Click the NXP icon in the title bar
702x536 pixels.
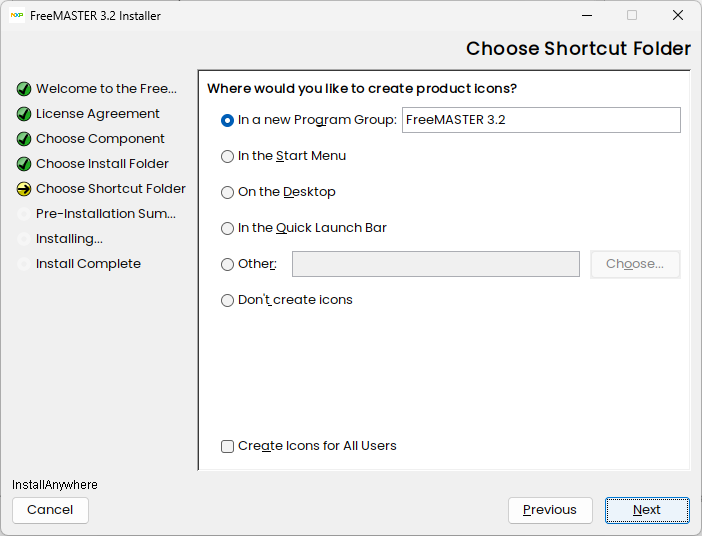click(x=17, y=15)
